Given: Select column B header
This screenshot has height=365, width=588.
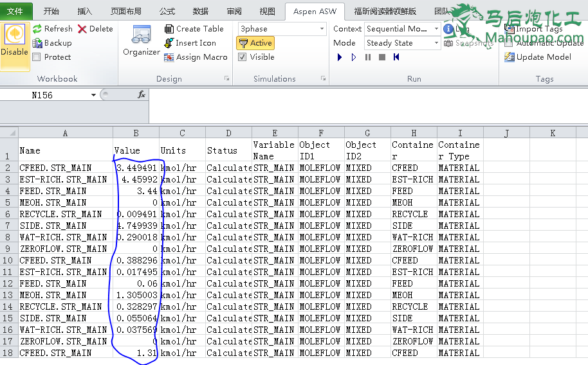Looking at the screenshot, I should (136, 133).
